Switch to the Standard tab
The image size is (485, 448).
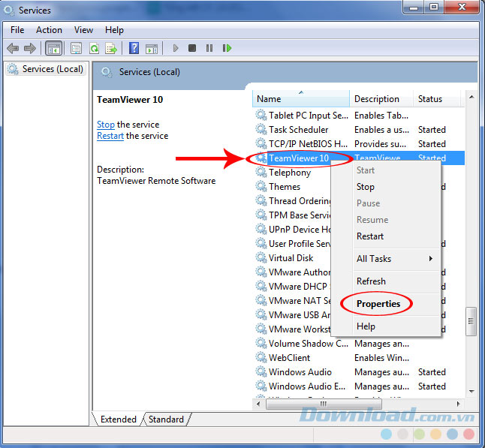pyautogui.click(x=166, y=419)
